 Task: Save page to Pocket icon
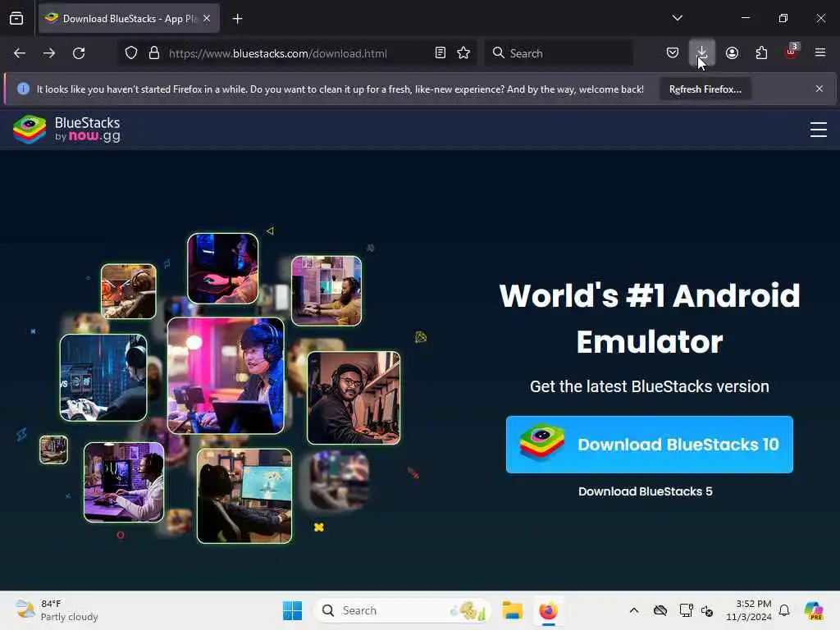point(673,52)
